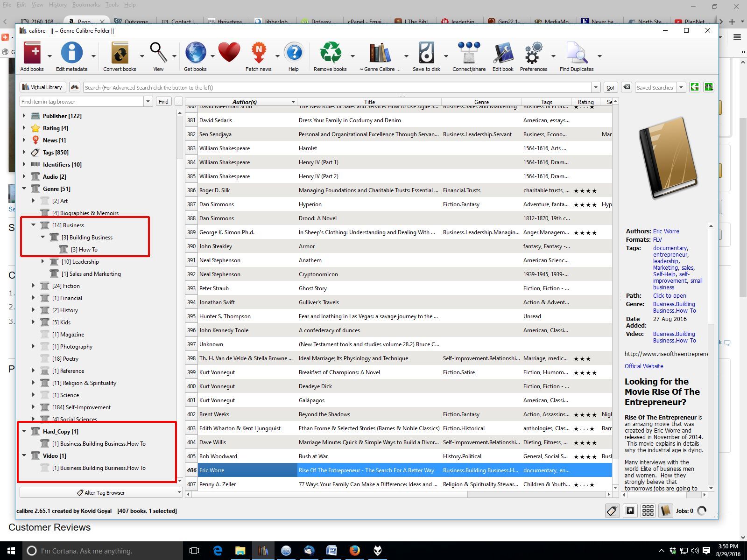Image resolution: width=747 pixels, height=560 pixels.
Task: Click the Convert books icon
Action: [120, 52]
